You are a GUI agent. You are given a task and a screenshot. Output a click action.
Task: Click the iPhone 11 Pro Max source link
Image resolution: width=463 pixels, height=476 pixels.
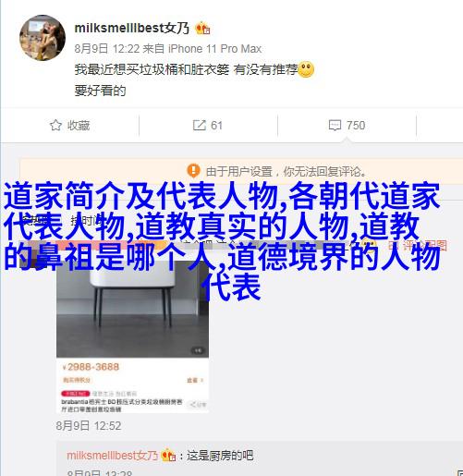click(214, 49)
